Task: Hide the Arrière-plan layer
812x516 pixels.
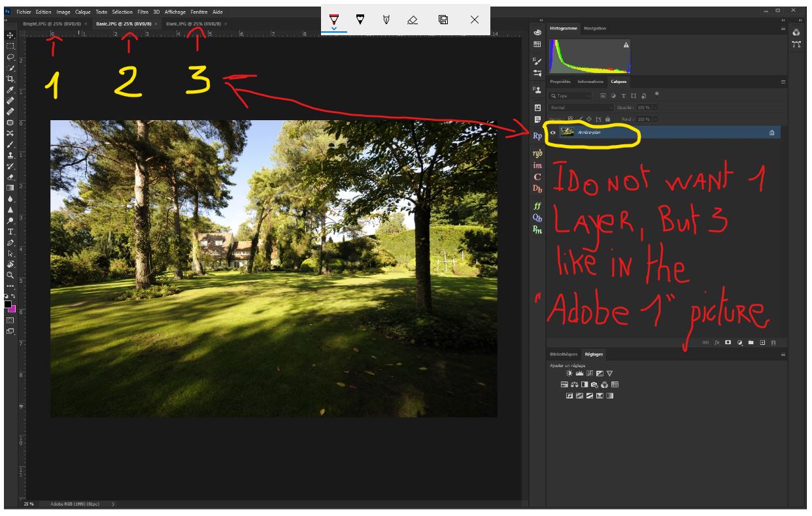Action: [552, 133]
